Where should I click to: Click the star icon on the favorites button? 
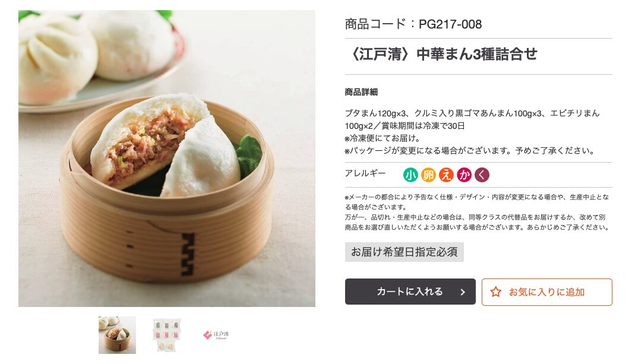click(x=496, y=292)
